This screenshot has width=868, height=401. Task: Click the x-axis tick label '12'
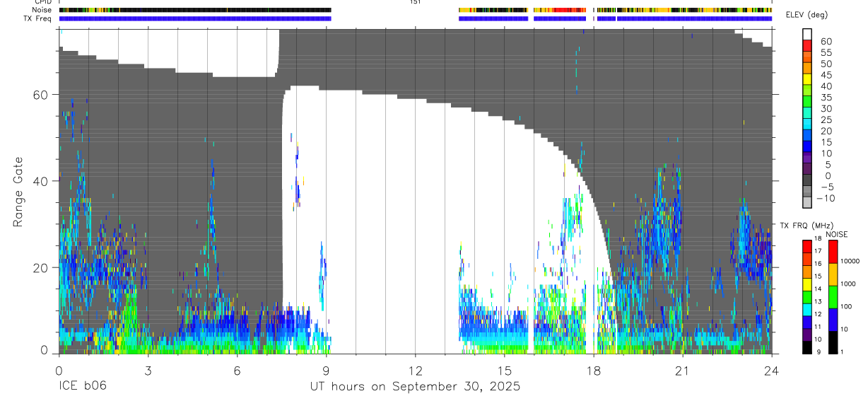point(415,371)
